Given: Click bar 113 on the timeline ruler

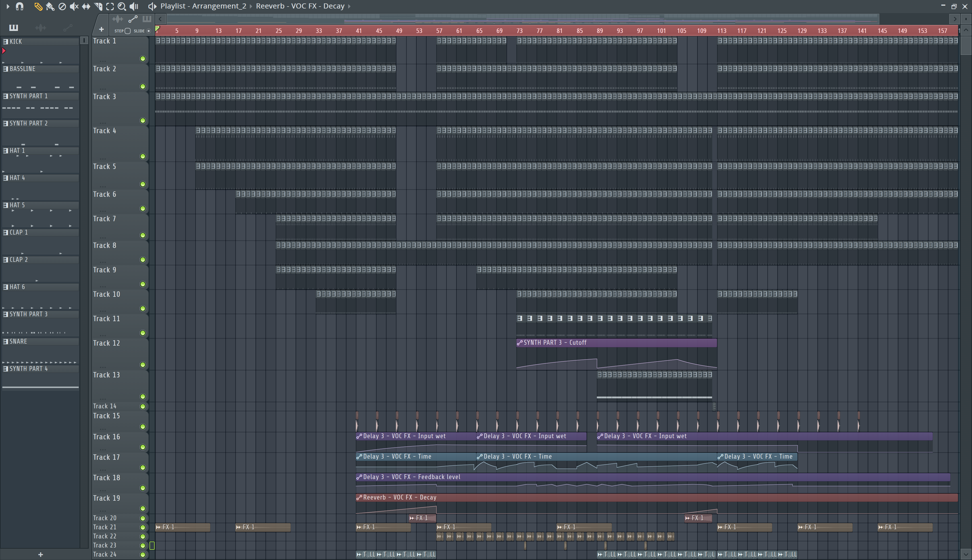Looking at the screenshot, I should coord(722,31).
